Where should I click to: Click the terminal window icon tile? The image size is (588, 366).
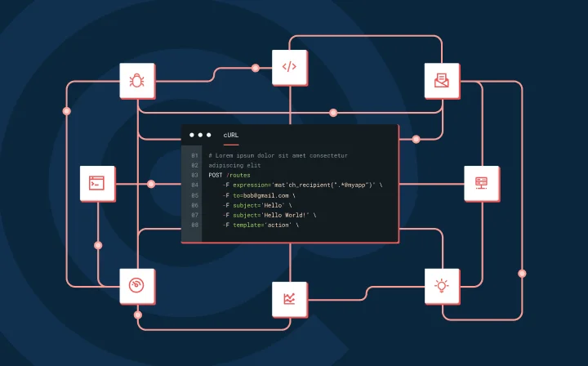[97, 184]
